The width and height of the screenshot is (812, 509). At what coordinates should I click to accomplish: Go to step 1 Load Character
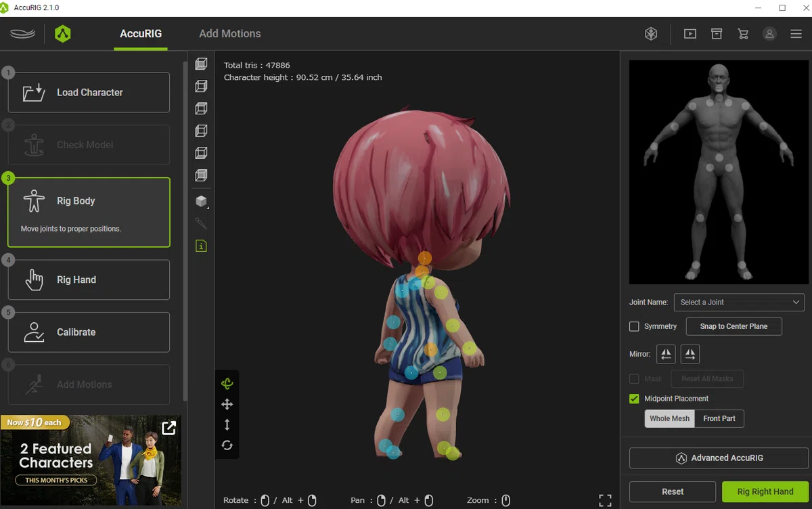point(89,92)
